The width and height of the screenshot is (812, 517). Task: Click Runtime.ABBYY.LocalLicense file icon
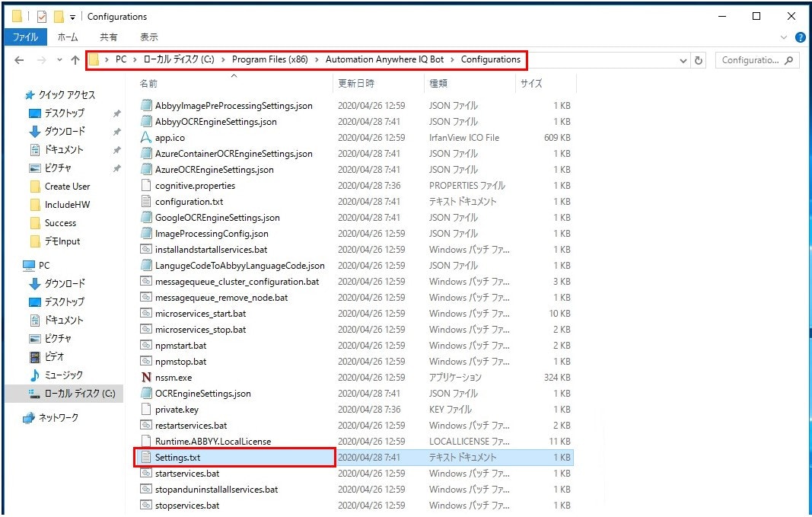(x=147, y=442)
